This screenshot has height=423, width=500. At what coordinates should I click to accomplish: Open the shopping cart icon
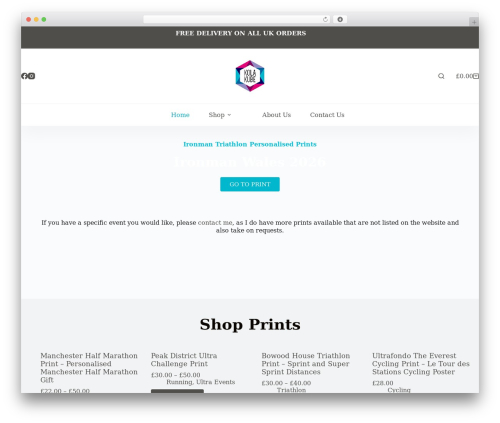coord(476,76)
